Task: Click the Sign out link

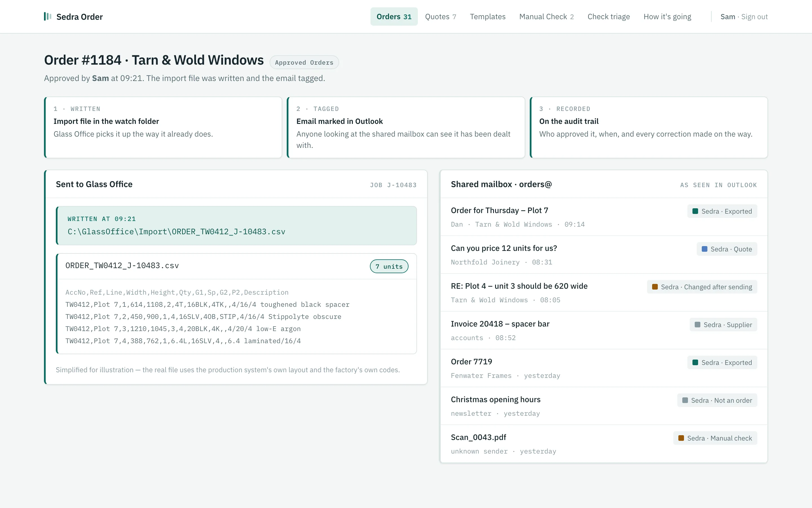Action: point(754,17)
